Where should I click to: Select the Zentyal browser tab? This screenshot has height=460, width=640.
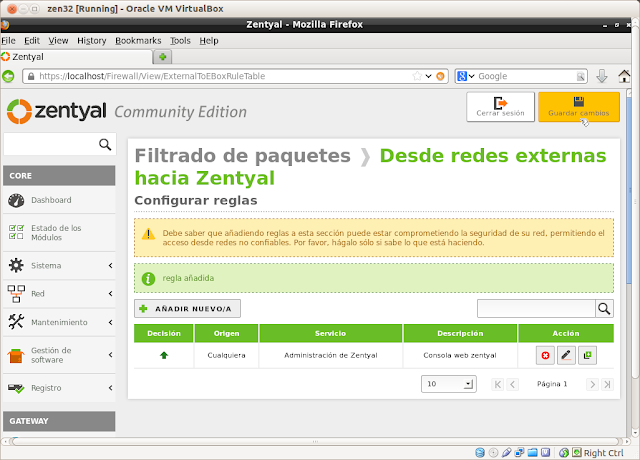tap(76, 57)
